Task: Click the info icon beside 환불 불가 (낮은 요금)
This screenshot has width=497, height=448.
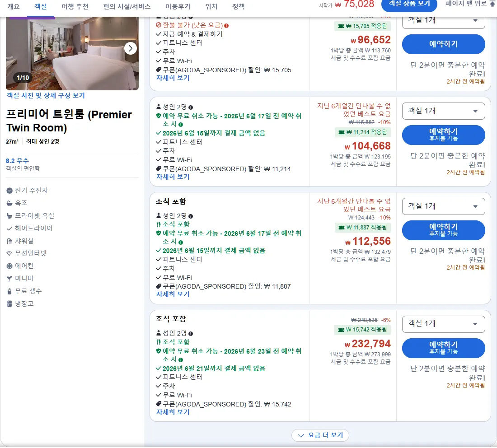Action: [x=226, y=26]
